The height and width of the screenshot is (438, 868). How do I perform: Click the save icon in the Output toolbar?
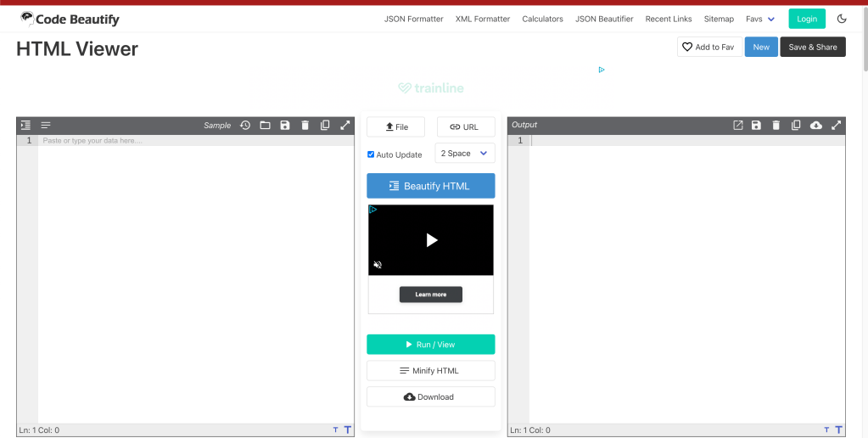coord(756,125)
